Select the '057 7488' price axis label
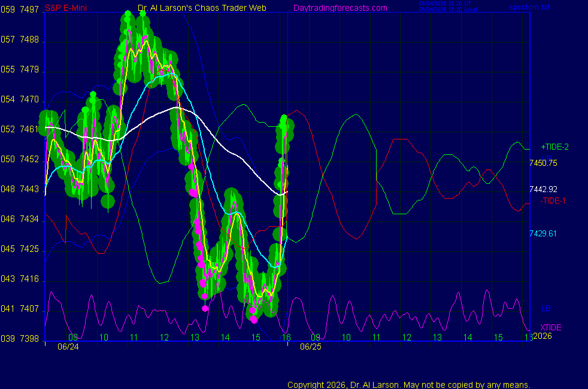The width and height of the screenshot is (588, 389). pos(20,39)
